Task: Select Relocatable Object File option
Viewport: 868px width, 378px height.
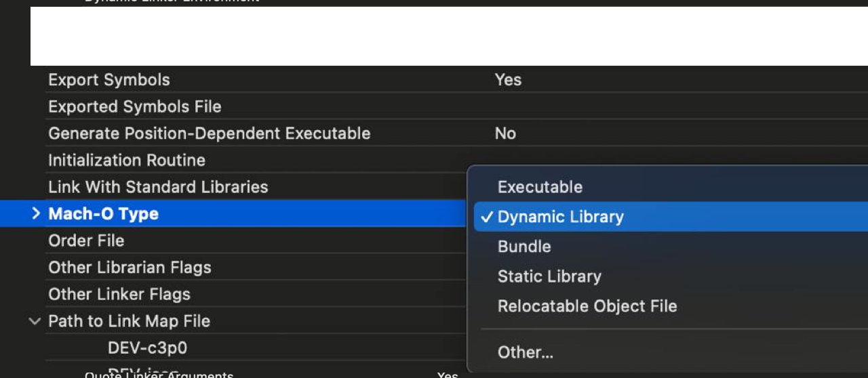Action: (x=587, y=306)
